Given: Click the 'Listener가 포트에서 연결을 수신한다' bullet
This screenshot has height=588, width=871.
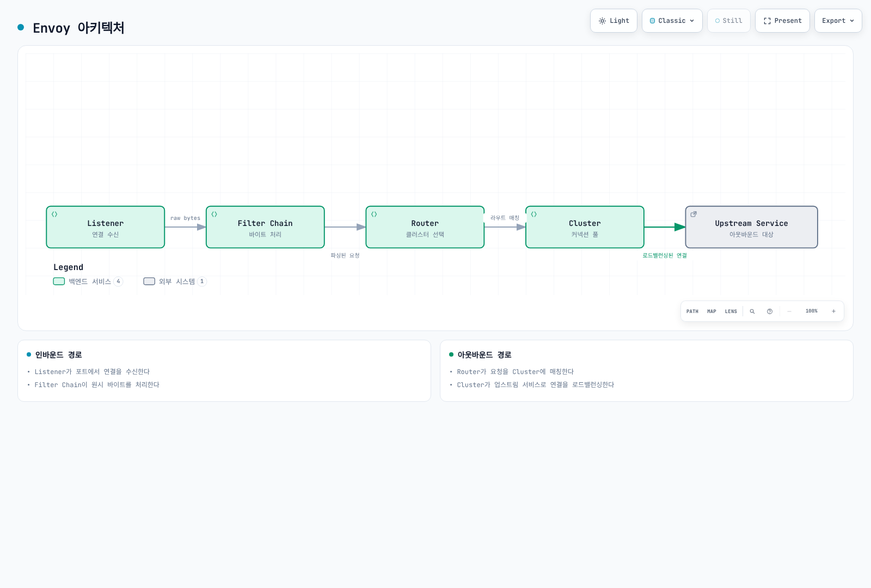Looking at the screenshot, I should (x=92, y=372).
